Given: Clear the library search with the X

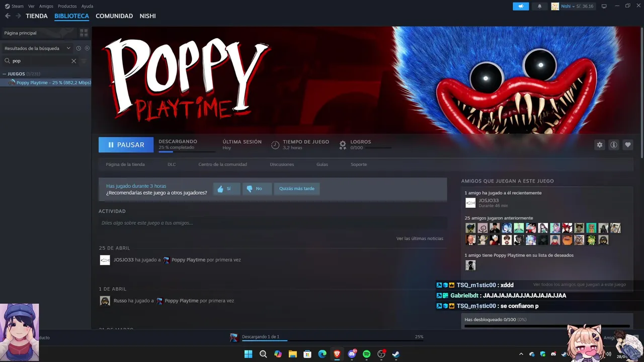Looking at the screenshot, I should point(73,61).
